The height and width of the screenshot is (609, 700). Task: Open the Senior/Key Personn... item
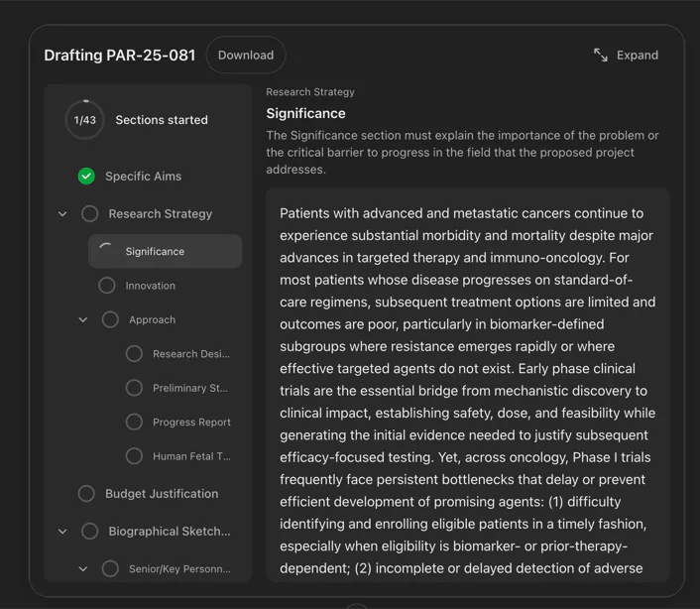point(179,568)
